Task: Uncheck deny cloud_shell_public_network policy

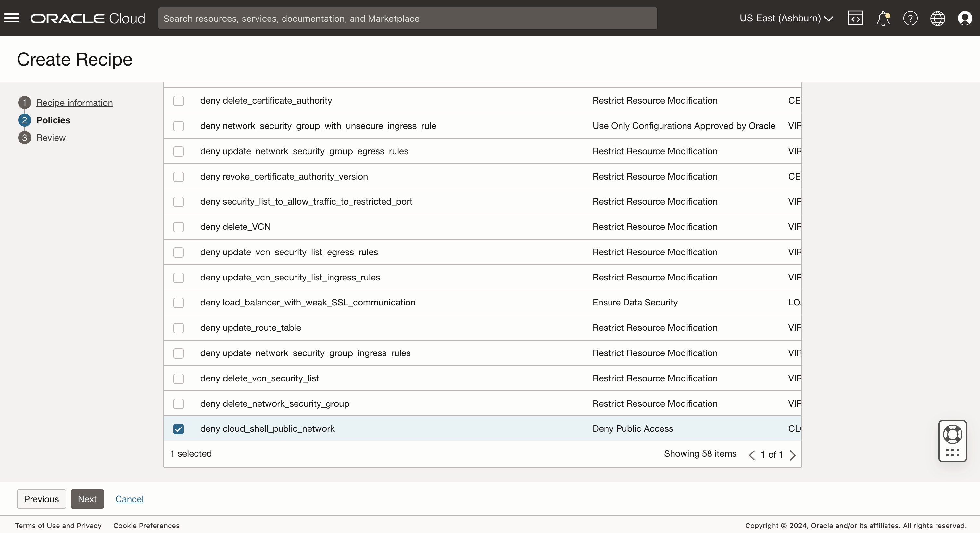Action: pos(178,429)
